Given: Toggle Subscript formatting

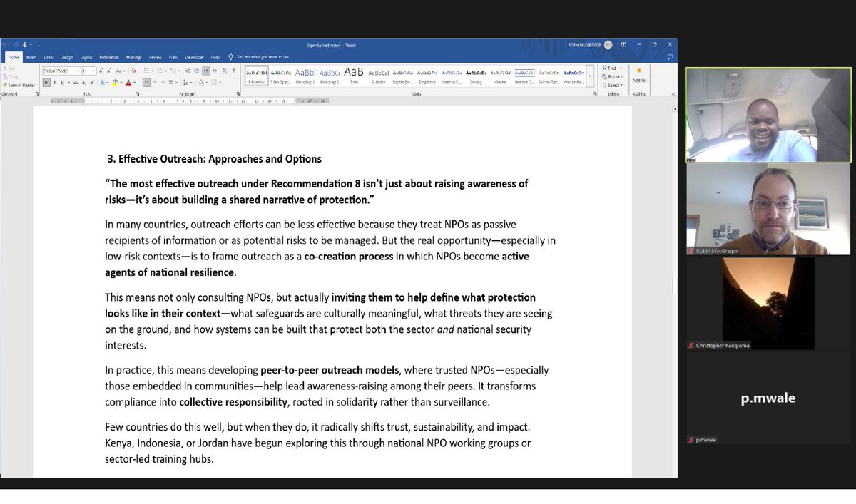Looking at the screenshot, I should click(83, 82).
